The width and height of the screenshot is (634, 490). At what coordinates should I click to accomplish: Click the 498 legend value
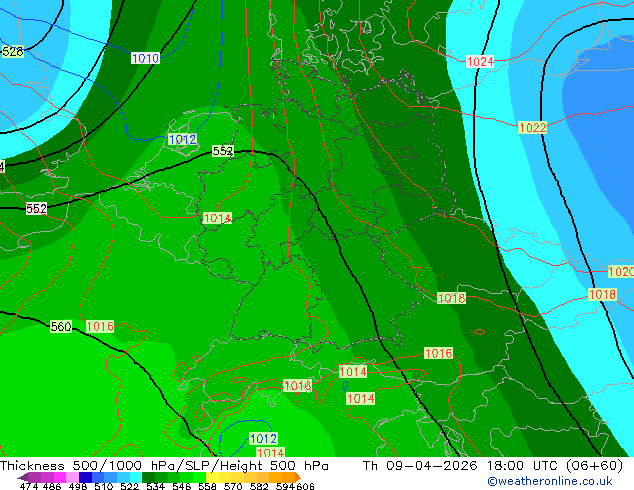click(x=78, y=486)
